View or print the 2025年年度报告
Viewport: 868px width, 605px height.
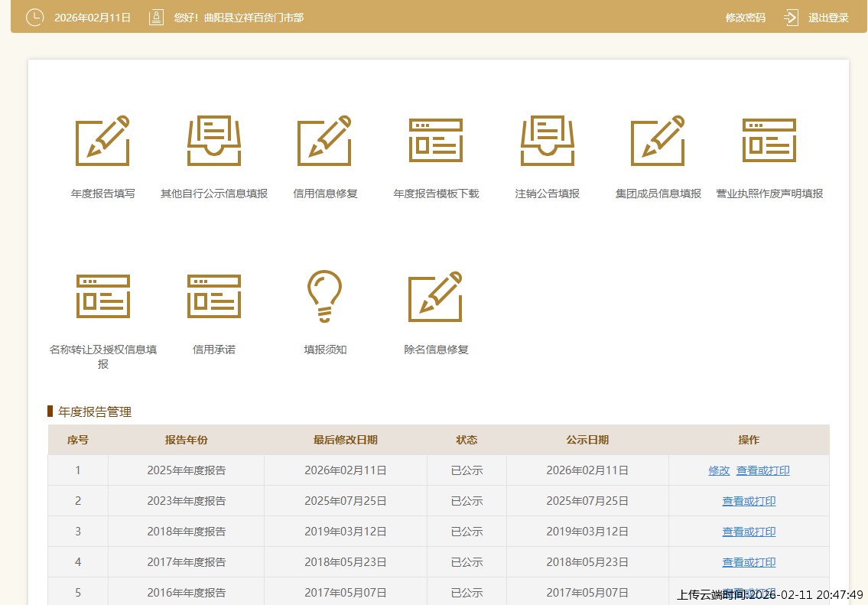762,470
